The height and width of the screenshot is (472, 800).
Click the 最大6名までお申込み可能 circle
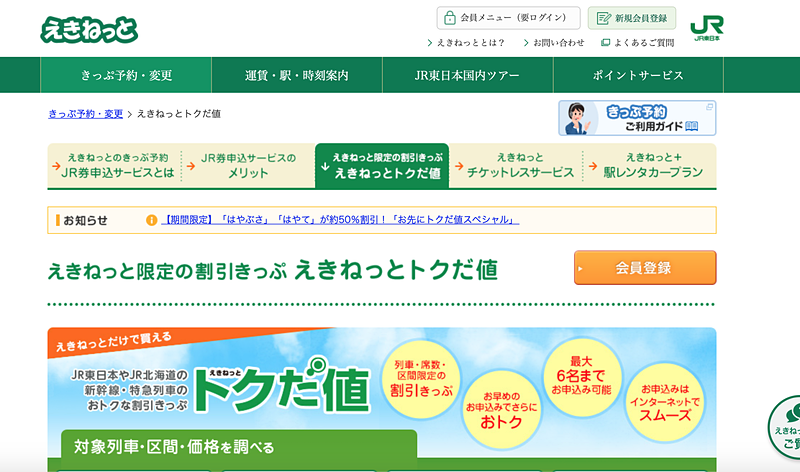(x=581, y=377)
